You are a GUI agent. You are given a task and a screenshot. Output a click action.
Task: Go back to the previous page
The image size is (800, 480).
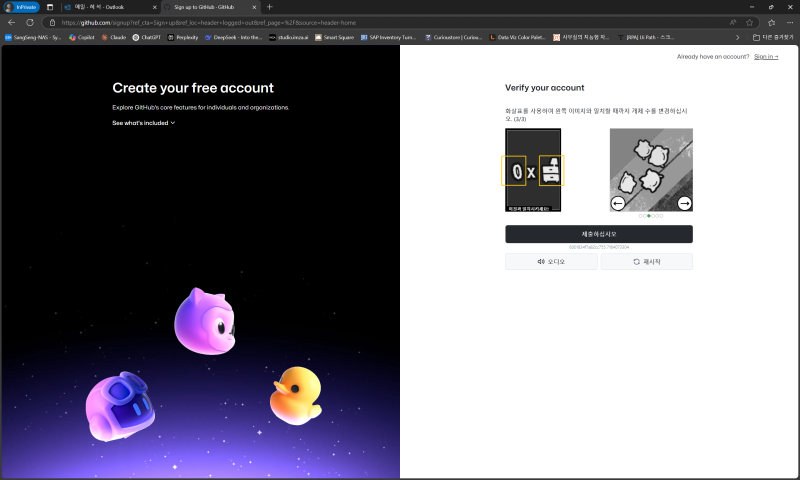pos(11,22)
